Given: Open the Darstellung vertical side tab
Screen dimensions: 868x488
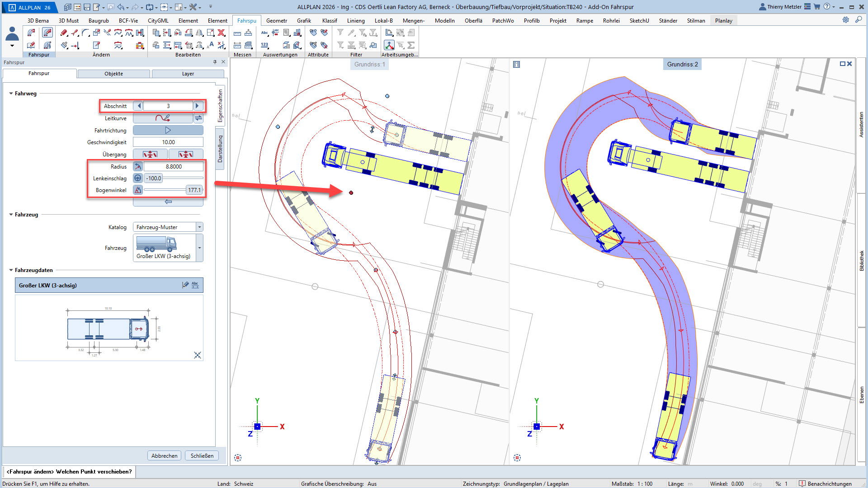Looking at the screenshot, I should [220, 149].
